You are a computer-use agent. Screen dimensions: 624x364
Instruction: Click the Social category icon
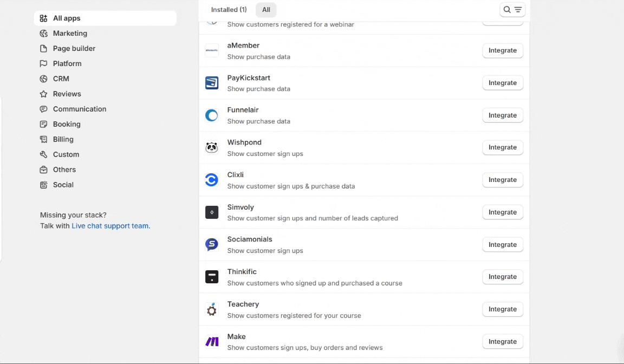click(x=43, y=185)
